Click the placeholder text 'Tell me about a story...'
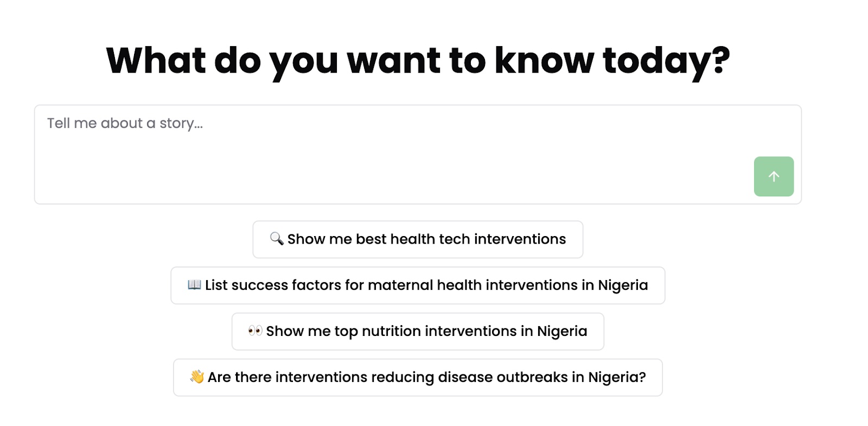 coord(125,124)
